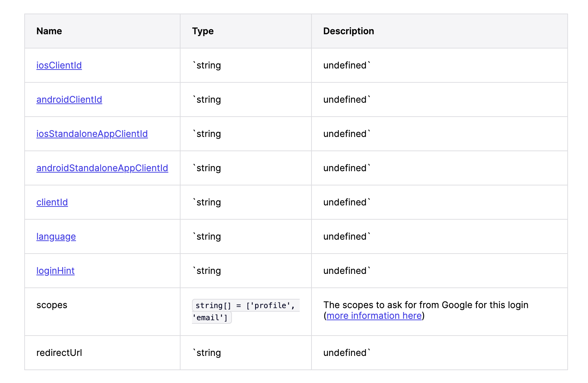Click the Type column header

[203, 31]
